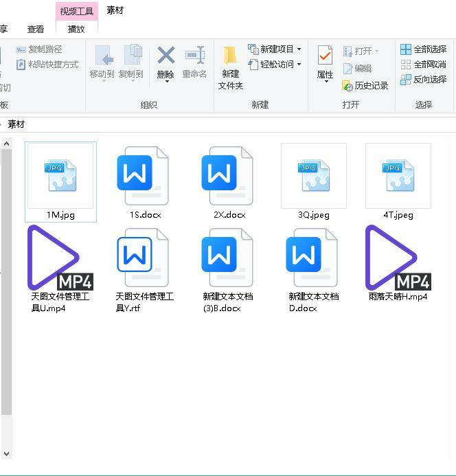The height and width of the screenshot is (476, 456).
Task: Expand the Open (打开) dropdown arrow
Action: [x=376, y=51]
